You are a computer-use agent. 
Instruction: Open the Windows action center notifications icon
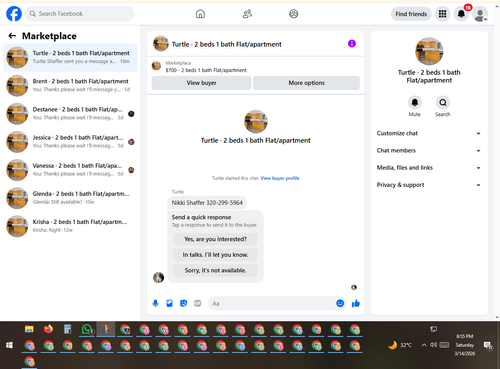(488, 345)
